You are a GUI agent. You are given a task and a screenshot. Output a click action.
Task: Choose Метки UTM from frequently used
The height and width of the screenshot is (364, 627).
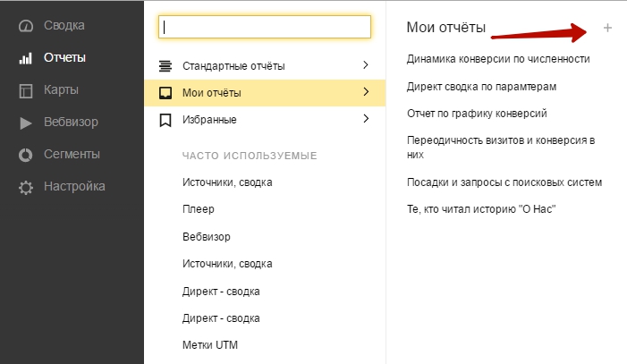tap(210, 345)
